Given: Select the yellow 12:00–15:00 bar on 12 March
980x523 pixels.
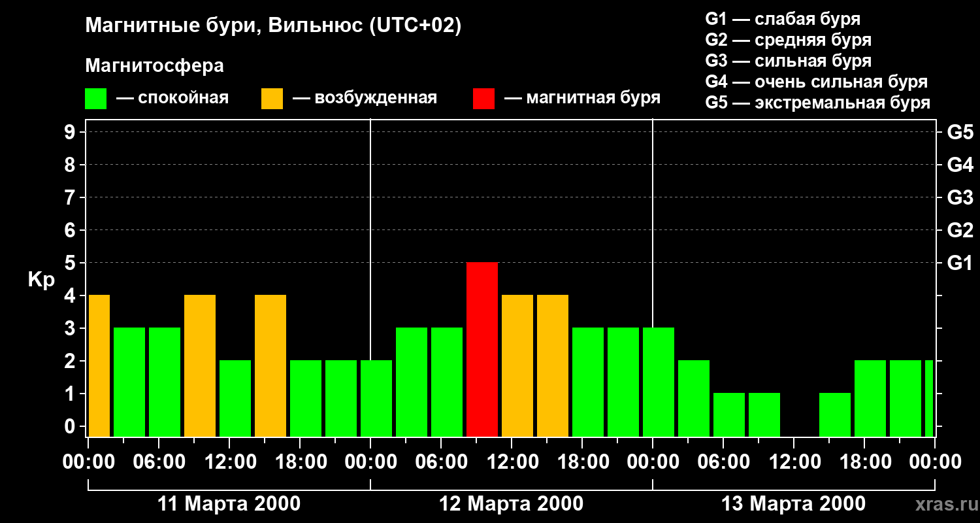Looking at the screenshot, I should (517, 365).
